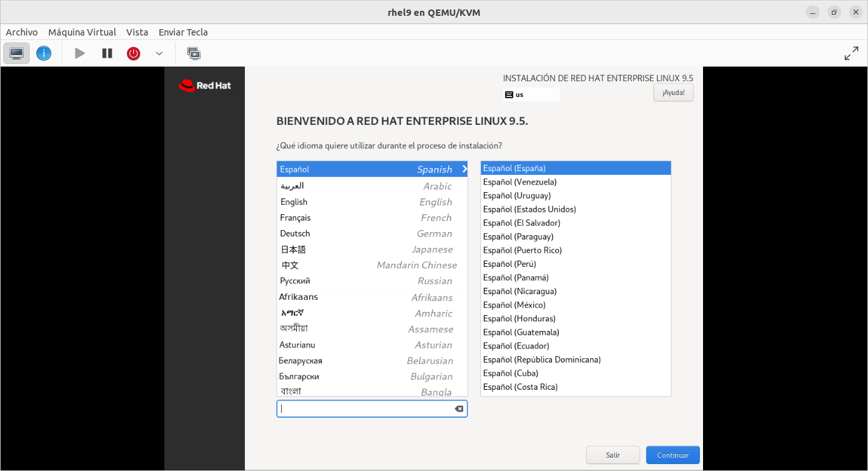Screen dimensions: 868x471
Task: Select the Bangla language row
Action: 372,391
